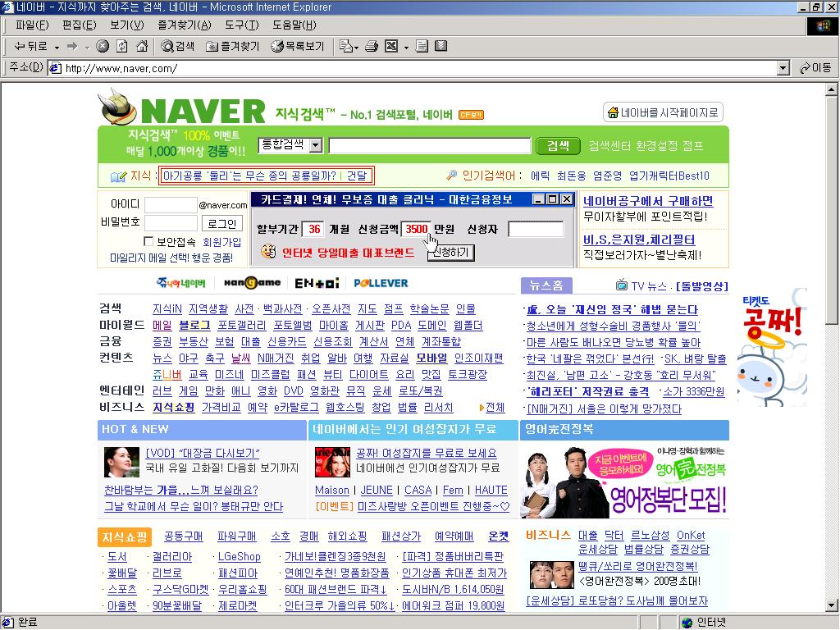Image resolution: width=840 pixels, height=630 pixels.
Task: Click the women's magazine cover thumbnail
Action: [x=333, y=463]
